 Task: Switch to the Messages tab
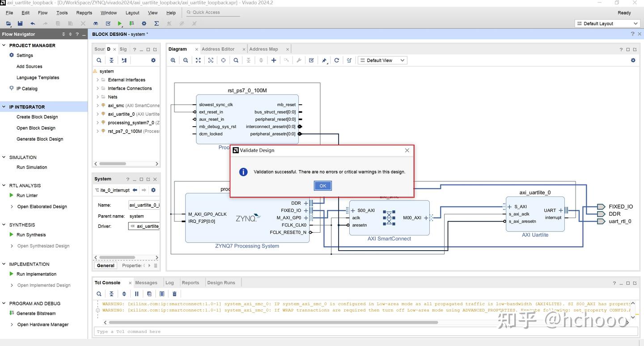click(146, 283)
